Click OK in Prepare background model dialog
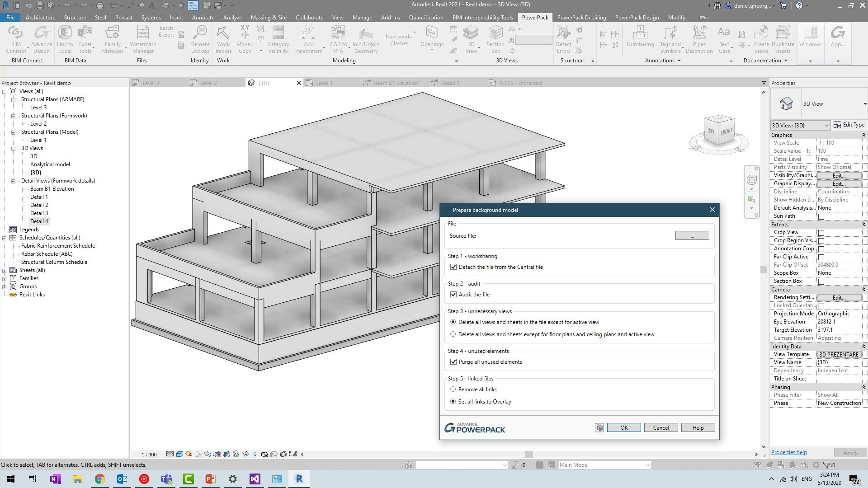This screenshot has height=488, width=868. [624, 427]
